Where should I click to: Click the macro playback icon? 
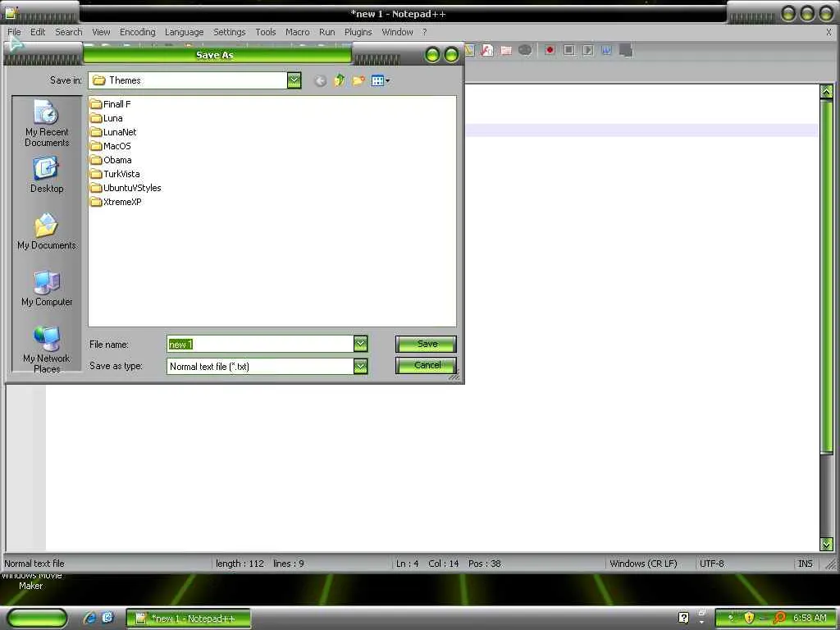click(587, 50)
